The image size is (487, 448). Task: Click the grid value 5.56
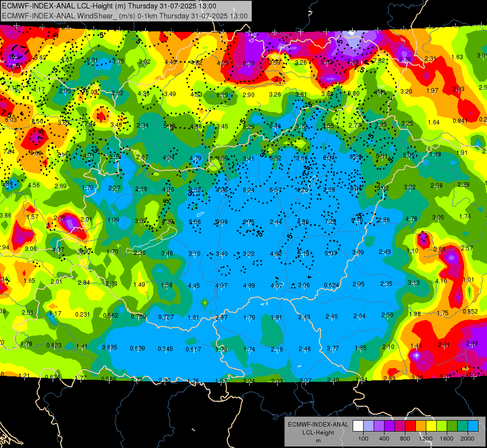(x=195, y=222)
